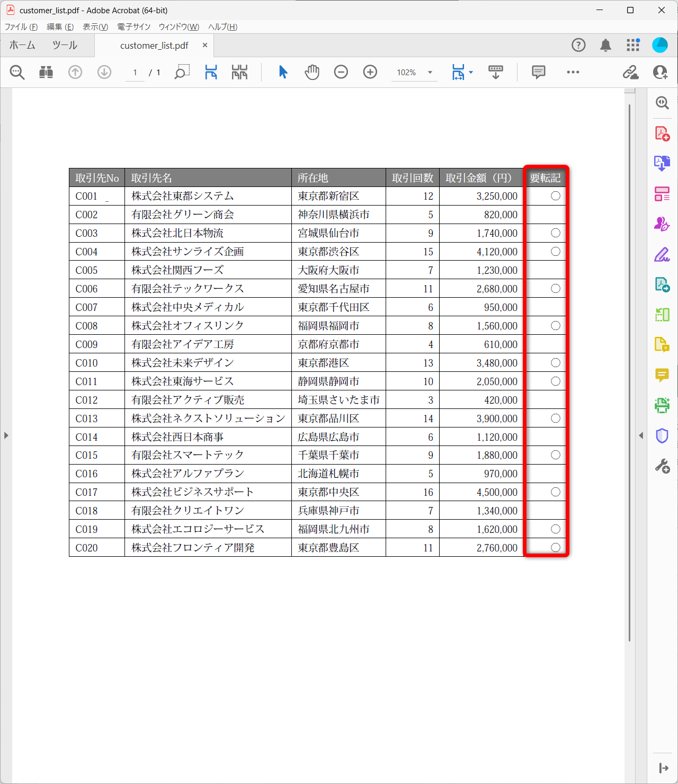Expand the left navigation pane triangle

[6, 435]
